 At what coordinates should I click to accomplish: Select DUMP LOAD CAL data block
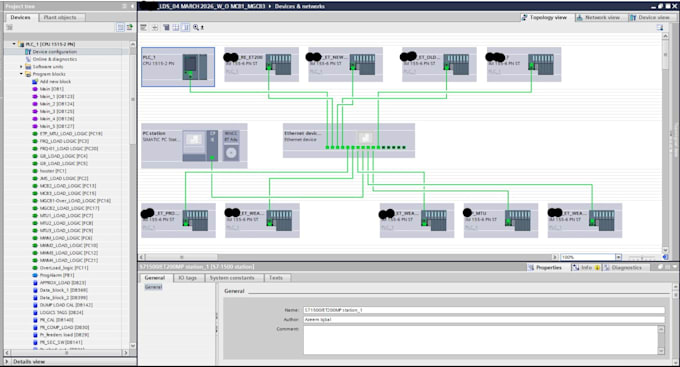point(66,305)
